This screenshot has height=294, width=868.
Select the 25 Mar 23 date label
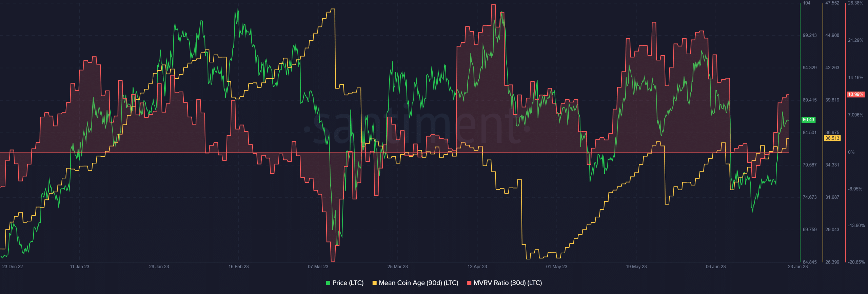(x=398, y=267)
